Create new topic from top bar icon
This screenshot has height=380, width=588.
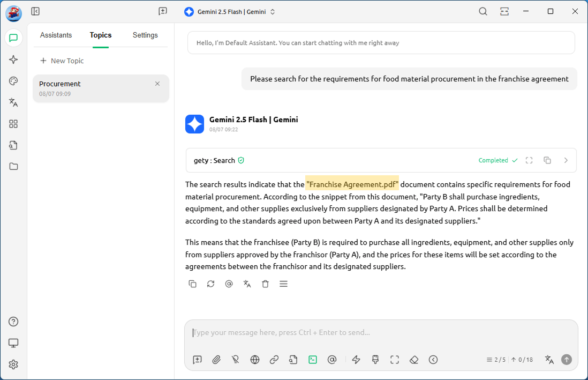(x=163, y=11)
